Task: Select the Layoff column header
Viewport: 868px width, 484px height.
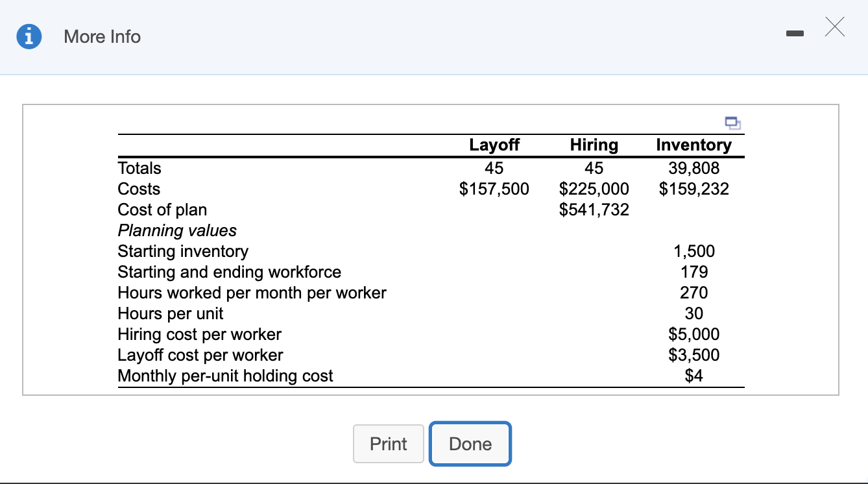Action: tap(494, 145)
